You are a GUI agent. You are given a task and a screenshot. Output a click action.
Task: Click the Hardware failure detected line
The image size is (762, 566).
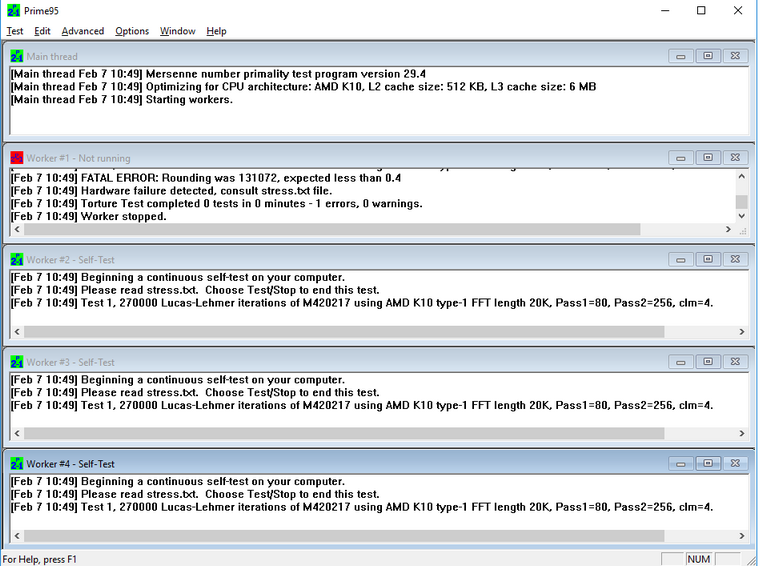(x=172, y=191)
